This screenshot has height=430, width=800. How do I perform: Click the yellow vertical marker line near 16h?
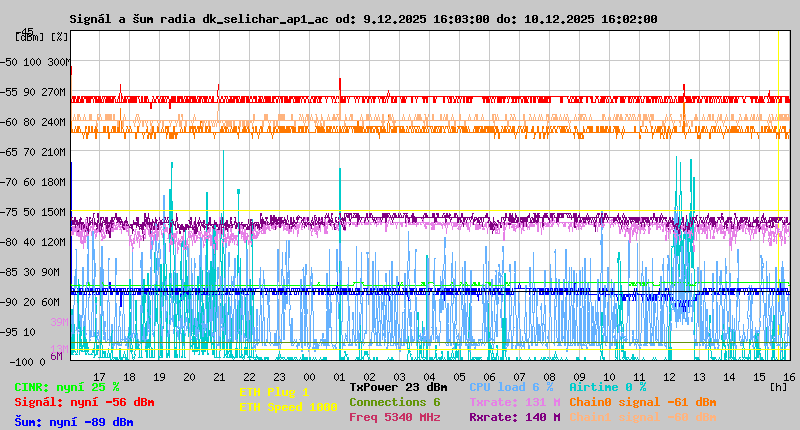(778, 200)
